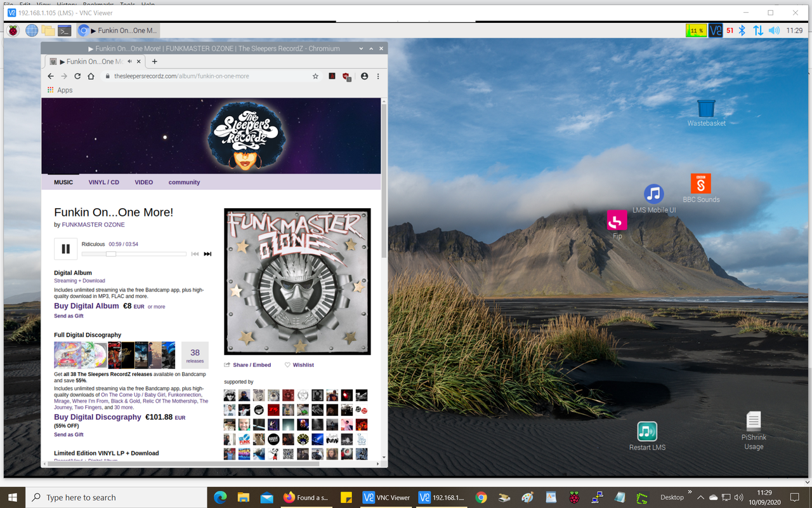Open the File Manager folders icon in the Pi panel

[48, 30]
